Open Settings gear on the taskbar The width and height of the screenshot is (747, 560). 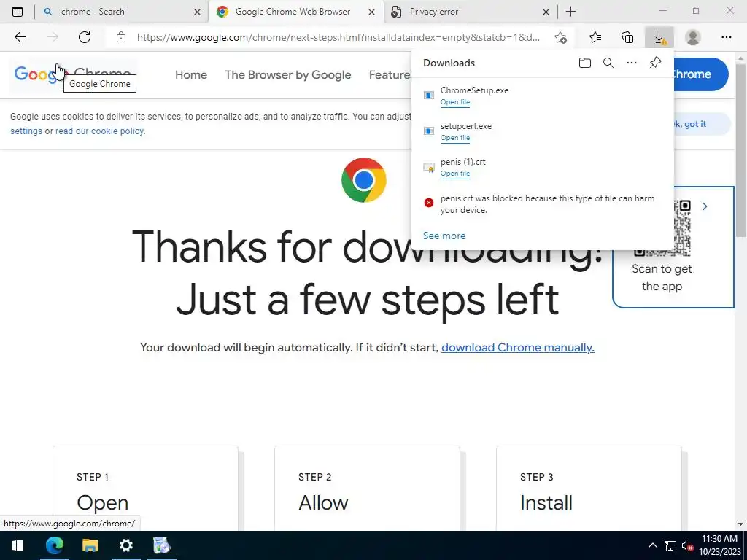tap(125, 545)
